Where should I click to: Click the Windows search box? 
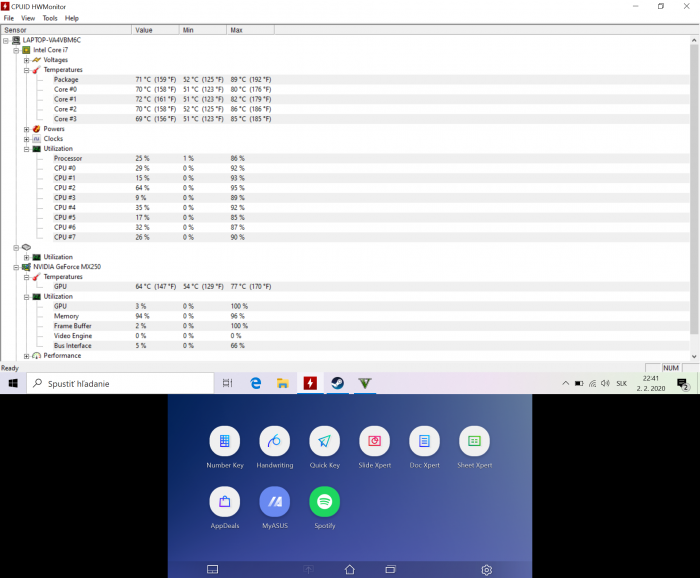pyautogui.click(x=120, y=383)
